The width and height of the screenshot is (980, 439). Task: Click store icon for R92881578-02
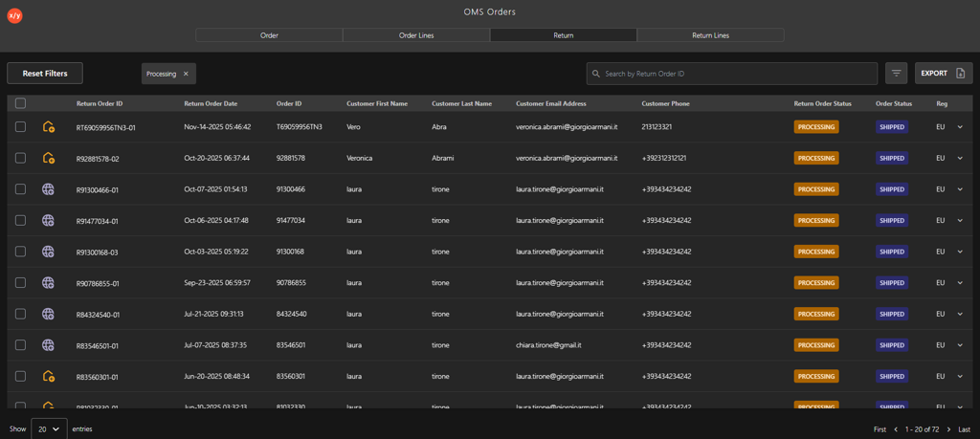(48, 158)
